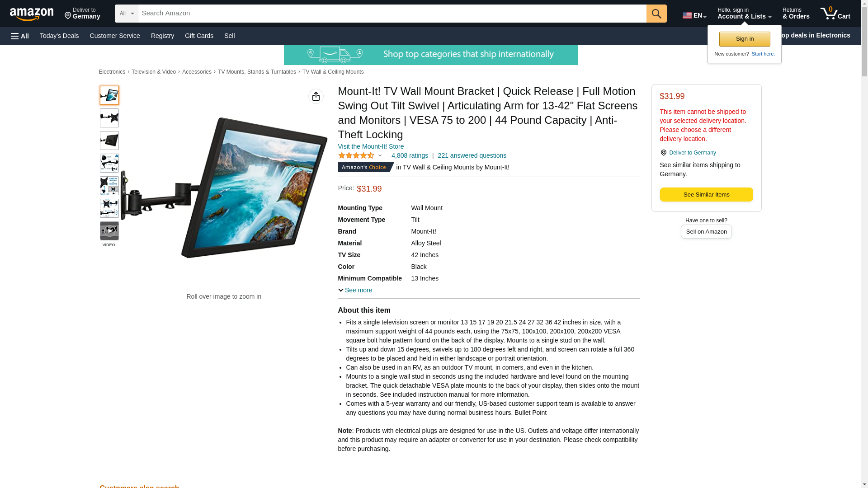The image size is (868, 488).
Task: Expand the star rating breakdown chevron
Action: 380,156
